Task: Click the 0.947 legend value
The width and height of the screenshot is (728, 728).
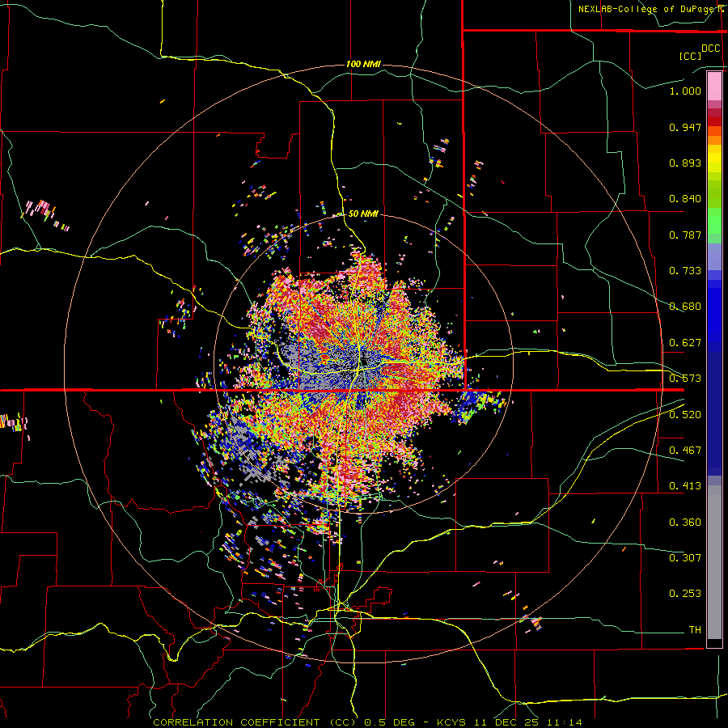Action: coord(685,127)
